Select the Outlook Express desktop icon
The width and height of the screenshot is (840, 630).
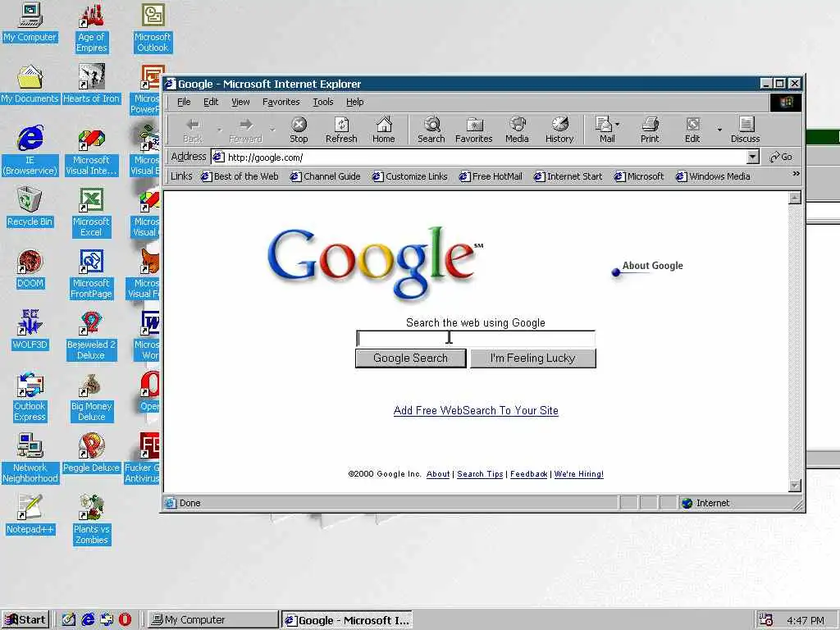point(30,398)
